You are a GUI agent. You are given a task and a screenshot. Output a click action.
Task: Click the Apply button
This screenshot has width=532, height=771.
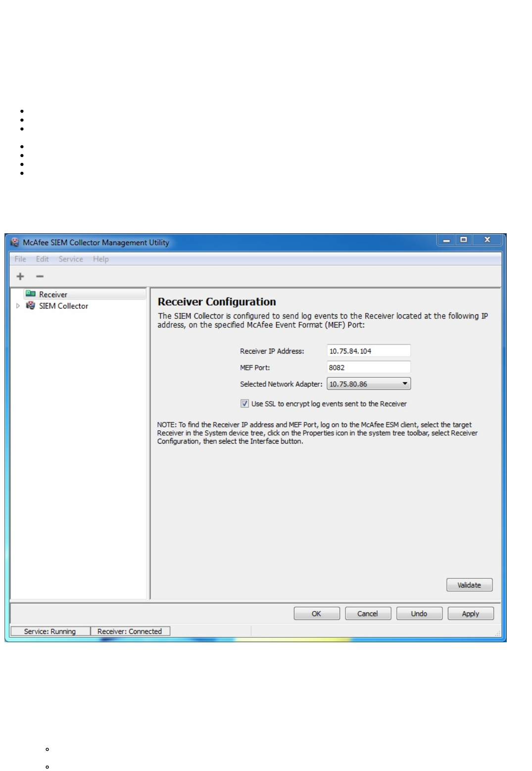click(x=471, y=614)
